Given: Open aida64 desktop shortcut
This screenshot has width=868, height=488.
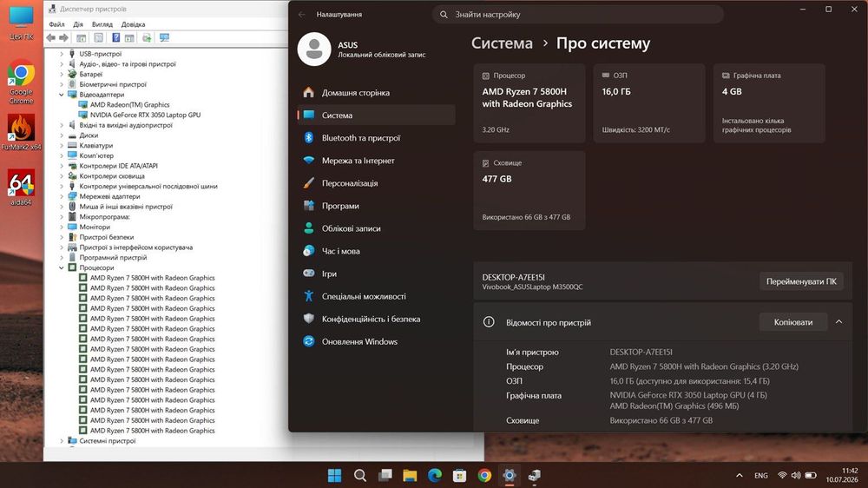Looking at the screenshot, I should click(21, 188).
